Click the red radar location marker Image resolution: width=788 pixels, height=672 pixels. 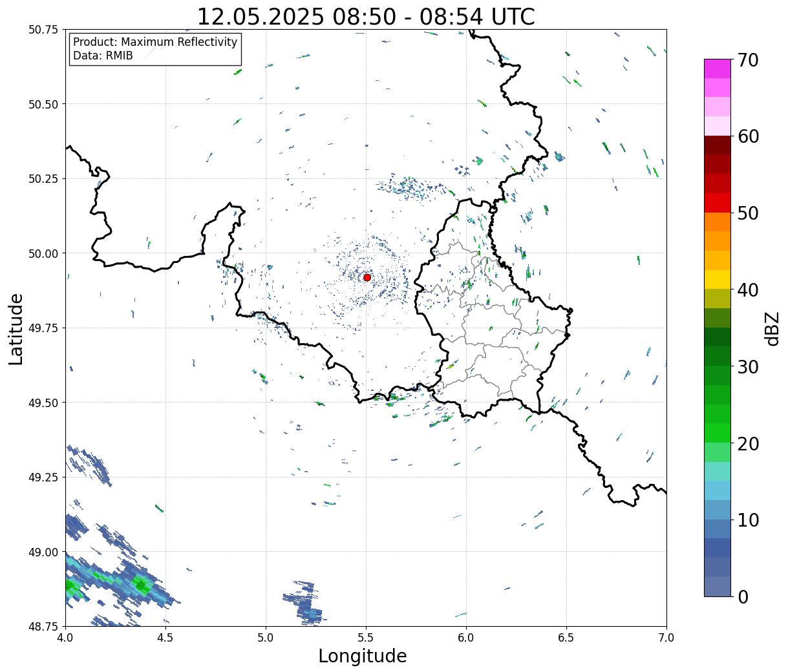coord(367,277)
